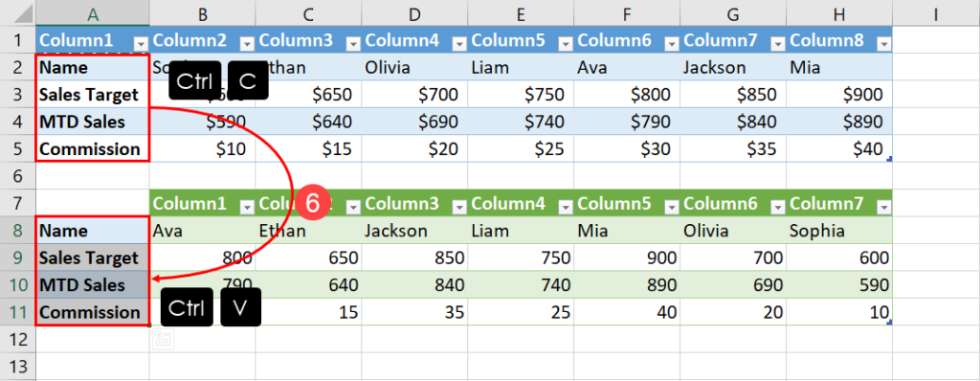Click the green table resize handle at H11
Viewport: 980px width, 381px height.
point(889,323)
